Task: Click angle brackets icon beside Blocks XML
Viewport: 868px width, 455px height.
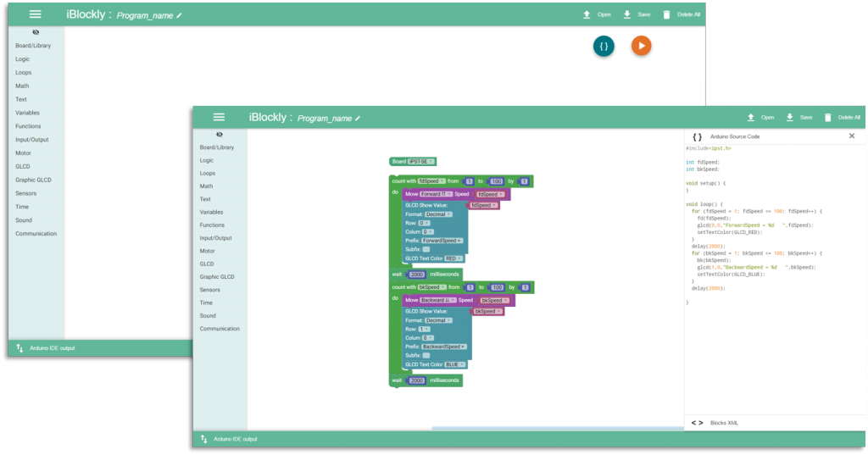Action: [698, 423]
